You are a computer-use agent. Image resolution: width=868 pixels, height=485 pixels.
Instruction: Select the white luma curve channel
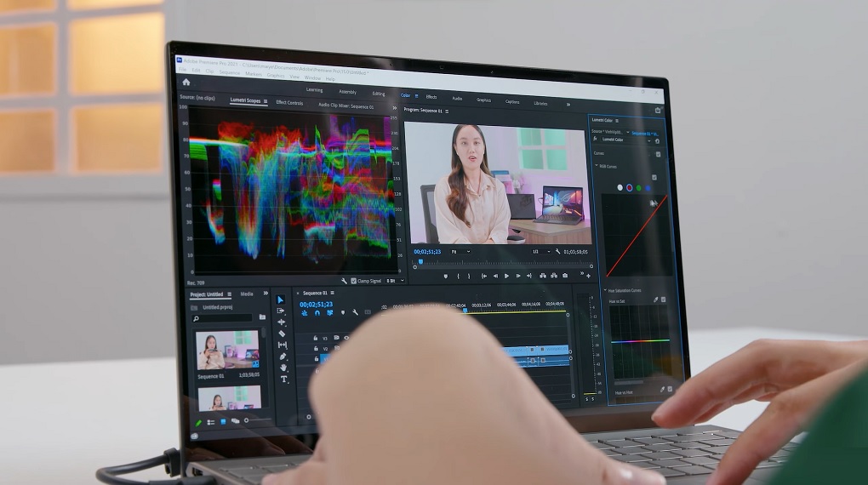620,188
